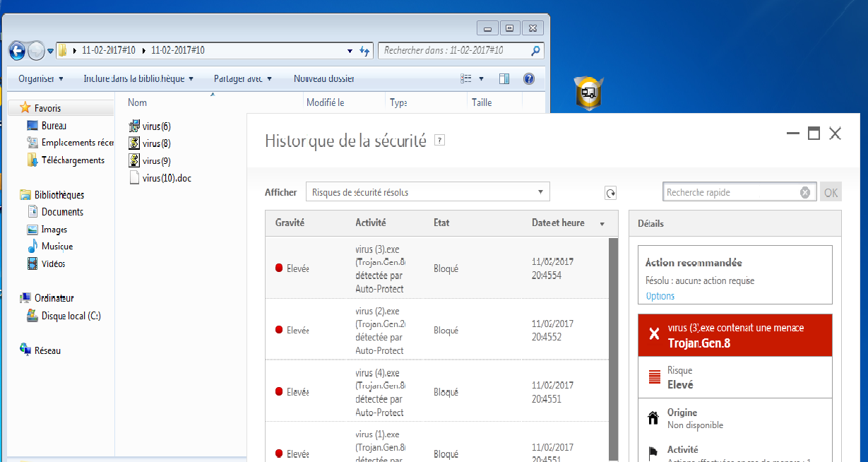Click the Options link under Action recommandée
The width and height of the screenshot is (868, 462).
[660, 296]
